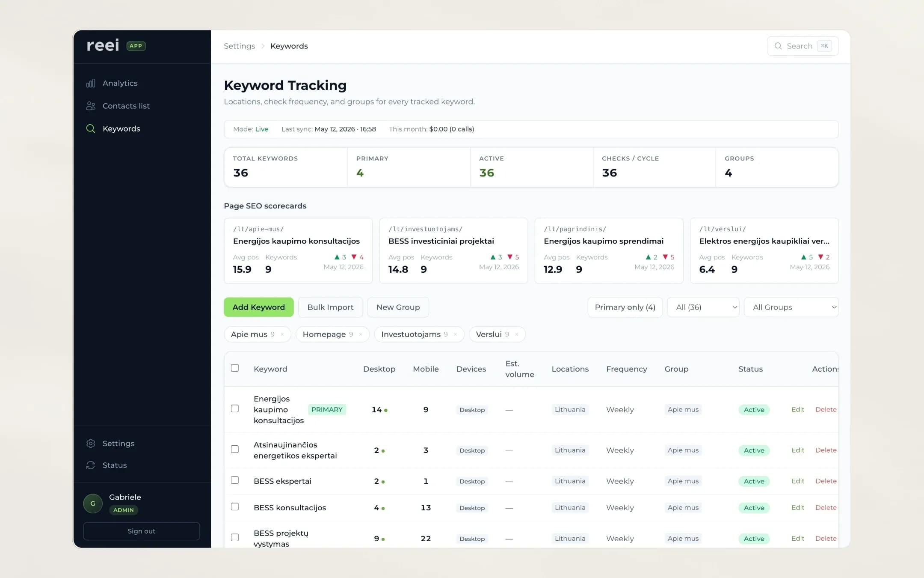
Task: Check the BESS projektų vystymas row checkbox
Action: [x=235, y=538]
